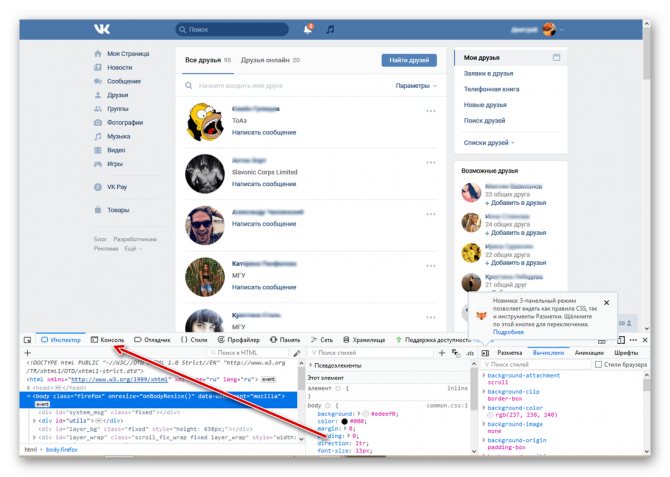Image resolution: width=670 pixels, height=477 pixels.
Task: Switch to the Анимации sidebar tab
Action: coord(589,353)
